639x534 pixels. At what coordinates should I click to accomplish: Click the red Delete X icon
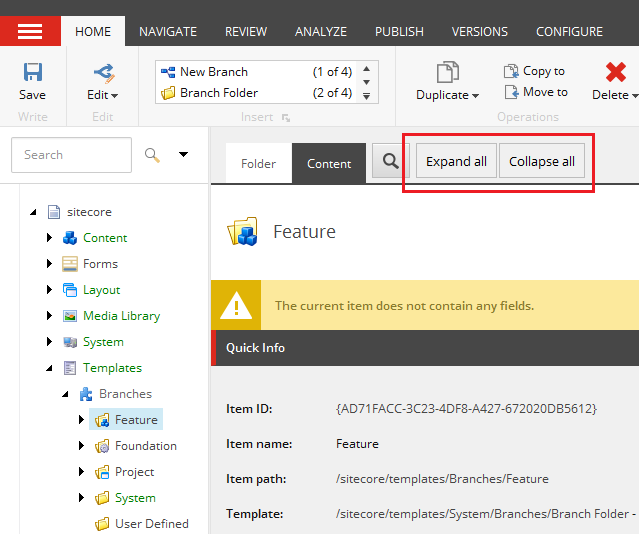tap(616, 72)
